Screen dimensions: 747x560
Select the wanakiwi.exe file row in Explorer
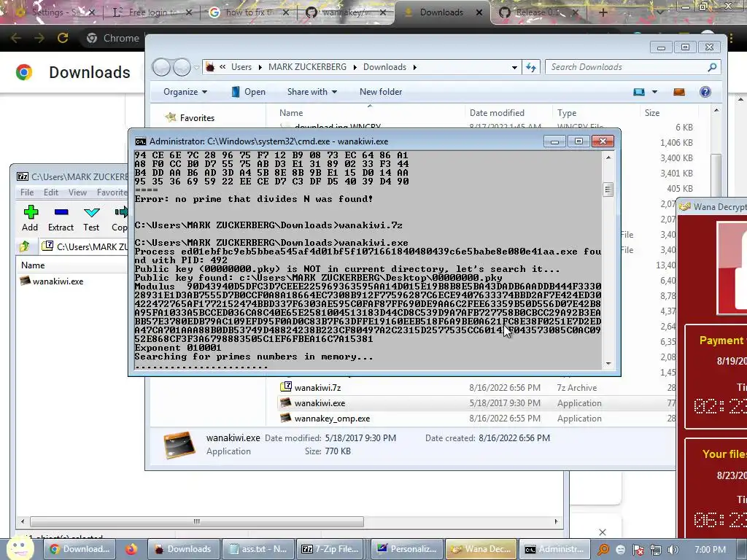pyautogui.click(x=476, y=402)
